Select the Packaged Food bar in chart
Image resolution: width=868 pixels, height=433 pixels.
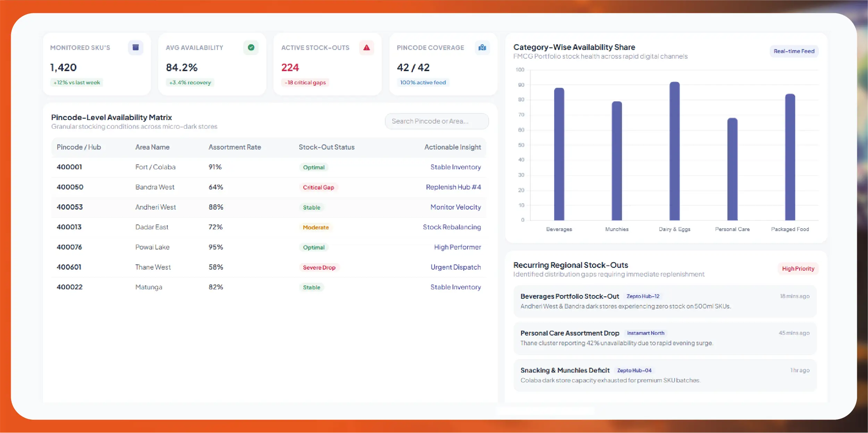790,157
